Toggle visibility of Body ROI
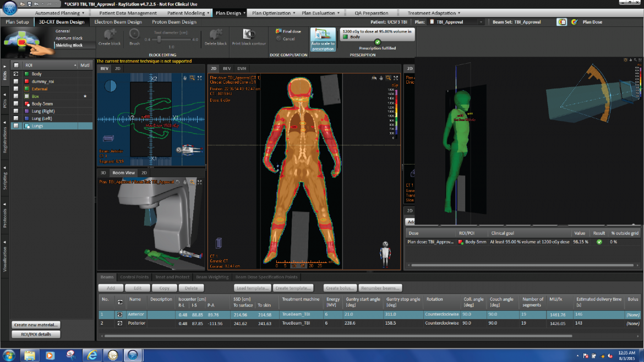644x362 pixels. tap(16, 74)
